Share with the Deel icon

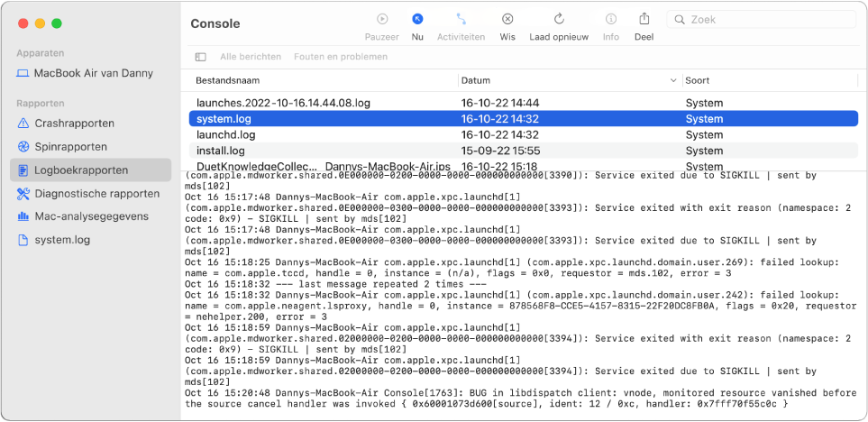click(x=644, y=19)
